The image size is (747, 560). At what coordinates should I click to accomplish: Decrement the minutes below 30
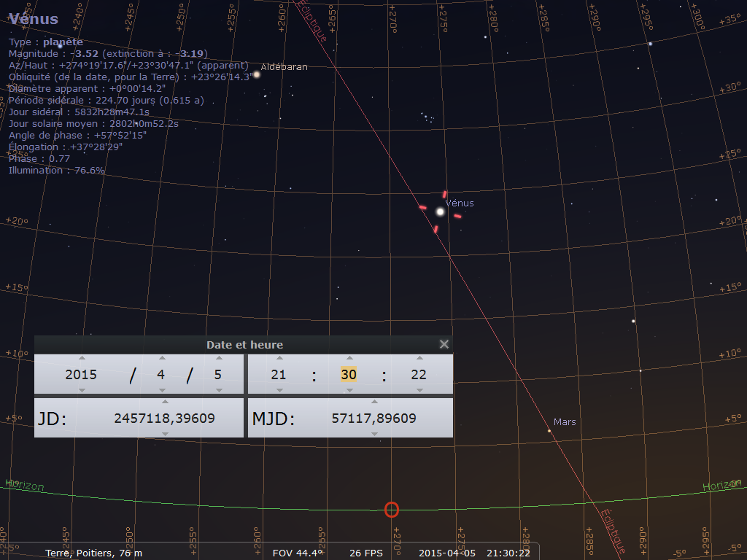[349, 390]
